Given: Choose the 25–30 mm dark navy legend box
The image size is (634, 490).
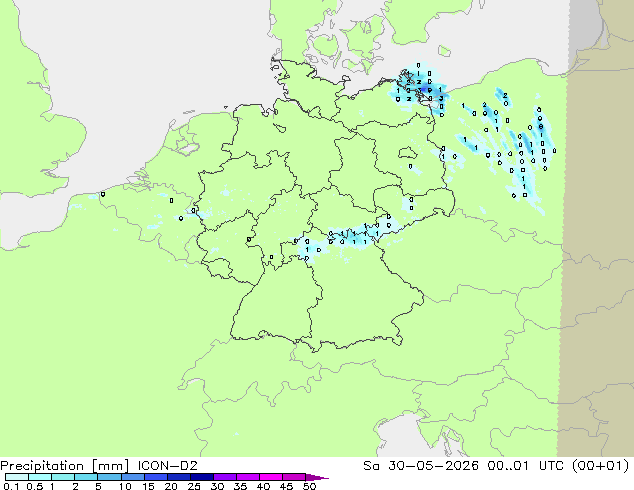Looking at the screenshot, I should (201, 477).
